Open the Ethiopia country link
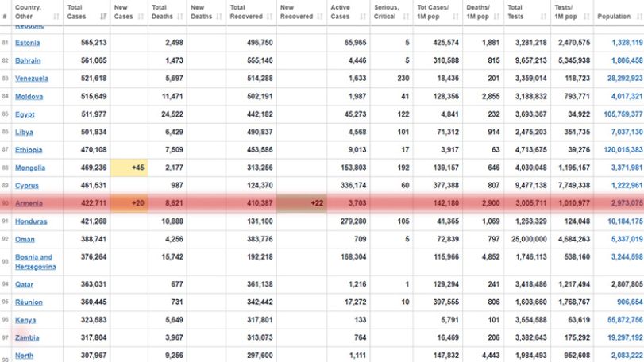 click(x=29, y=150)
